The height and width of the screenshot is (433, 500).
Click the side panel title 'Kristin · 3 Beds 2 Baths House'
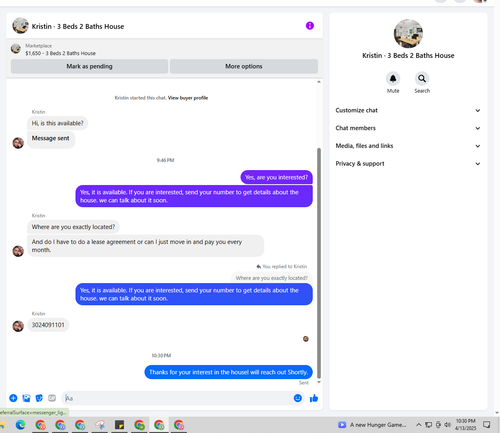tap(408, 56)
